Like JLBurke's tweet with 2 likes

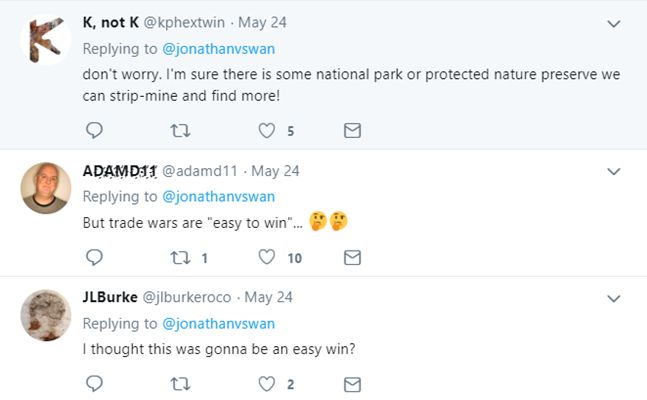pyautogui.click(x=267, y=383)
